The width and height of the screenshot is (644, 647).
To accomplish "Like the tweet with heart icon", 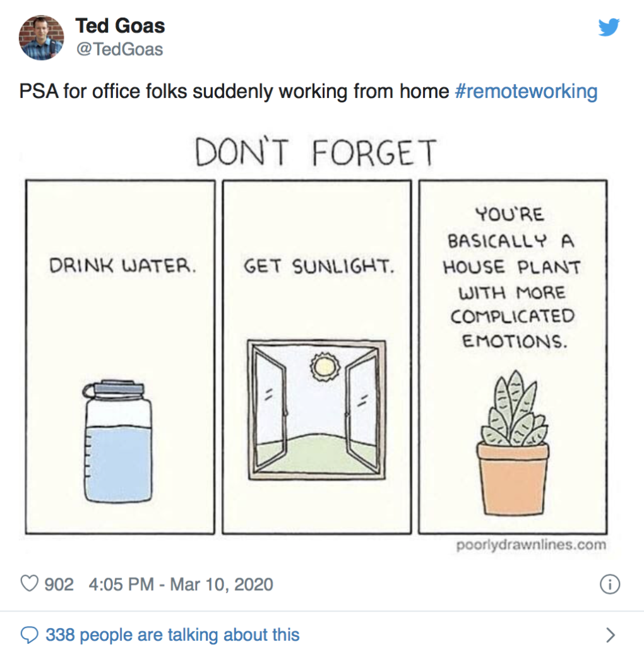I will pos(29,583).
